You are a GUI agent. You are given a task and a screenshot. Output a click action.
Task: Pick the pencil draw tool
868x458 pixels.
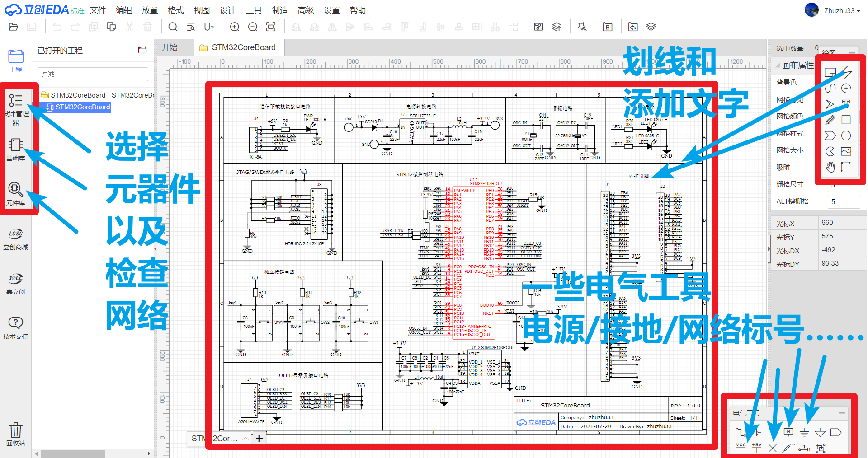pos(830,119)
